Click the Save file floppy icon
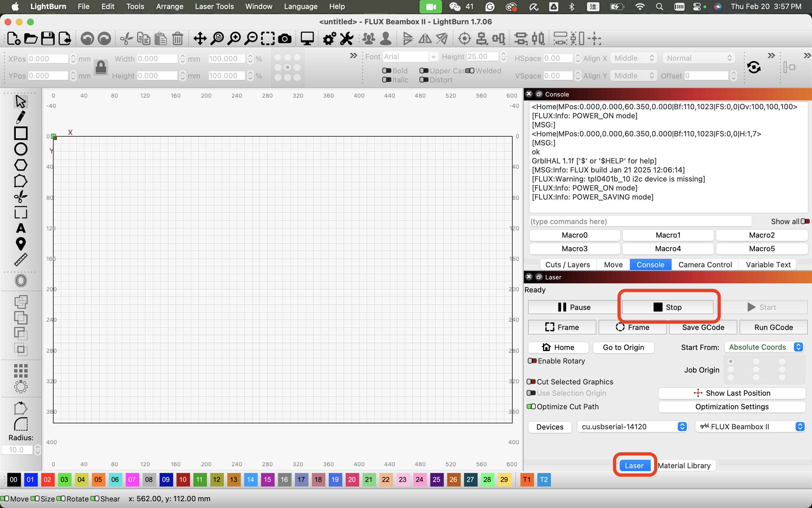This screenshot has height=508, width=812. pos(48,39)
